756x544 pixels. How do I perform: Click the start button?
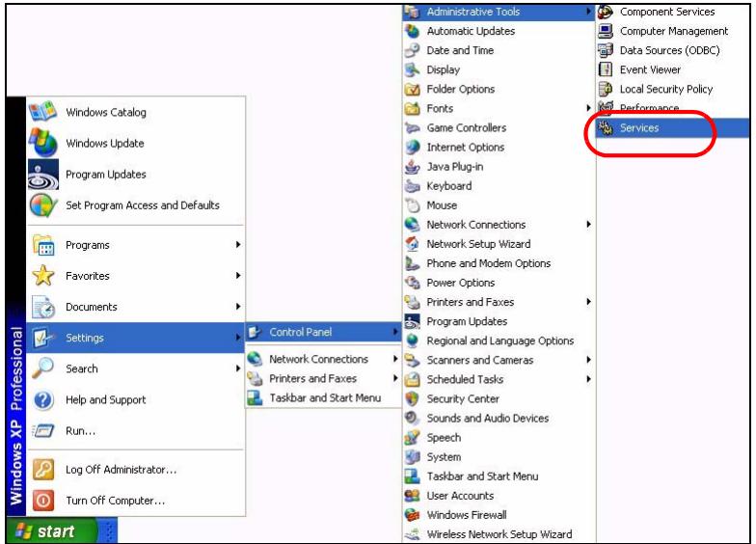tap(52, 530)
